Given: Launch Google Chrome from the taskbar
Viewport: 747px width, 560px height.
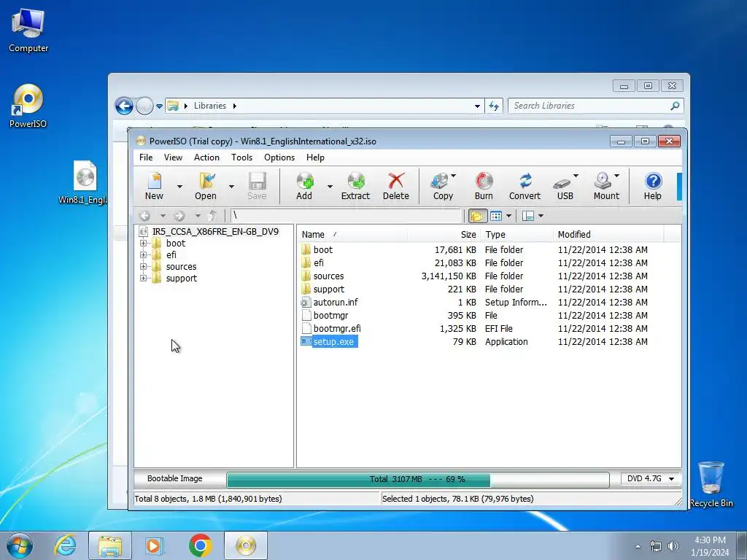Looking at the screenshot, I should [x=200, y=545].
